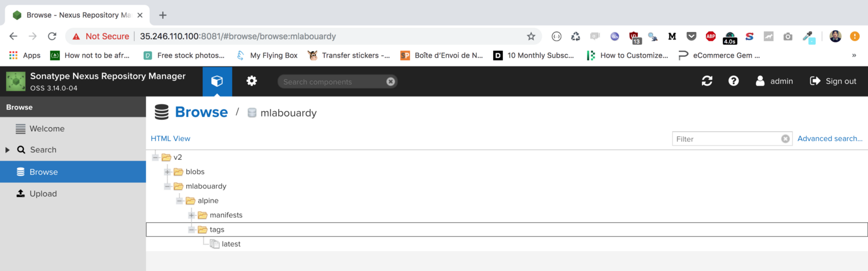Collapse the tags folder
The height and width of the screenshot is (271, 868).
click(192, 230)
